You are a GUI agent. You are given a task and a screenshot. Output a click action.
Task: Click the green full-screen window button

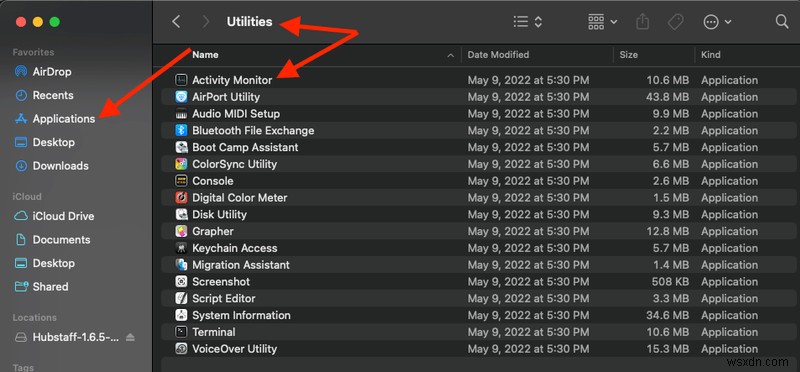pos(55,22)
